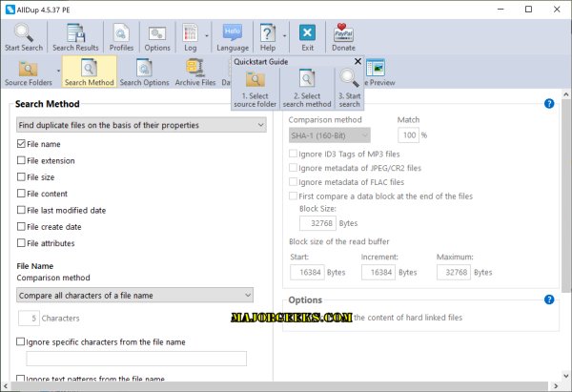The width and height of the screenshot is (572, 392).
Task: Click the Increment 16384 bytes field
Action: (x=378, y=272)
